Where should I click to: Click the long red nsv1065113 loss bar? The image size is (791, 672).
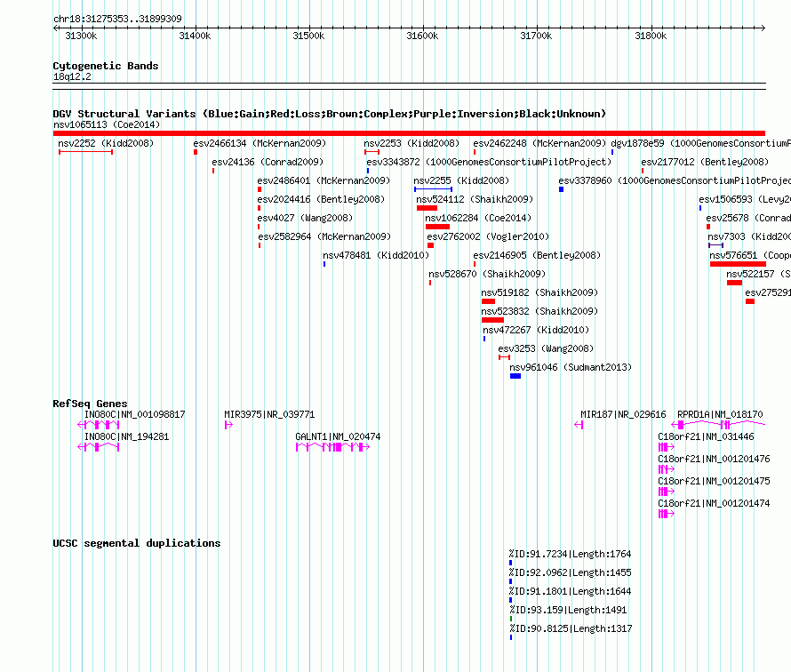[409, 133]
